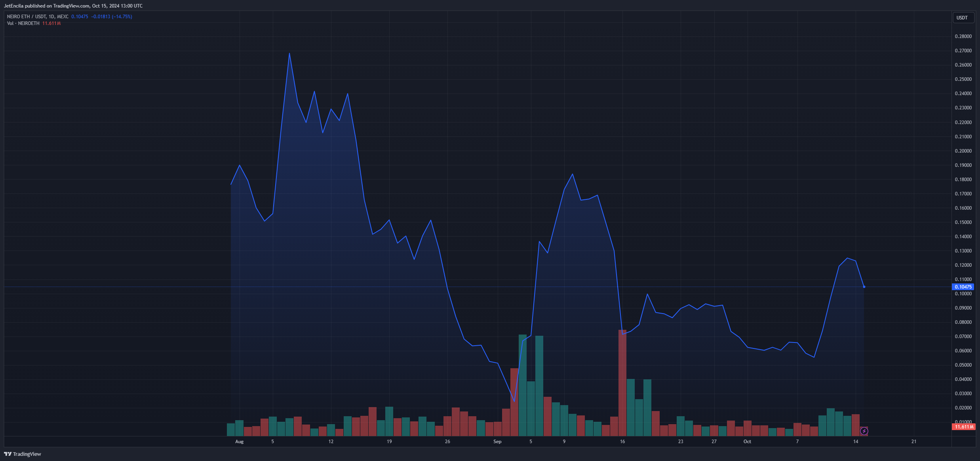Select the Vol · NEIROETH indicator label
Viewport: 980px width, 461px height.
[23, 23]
